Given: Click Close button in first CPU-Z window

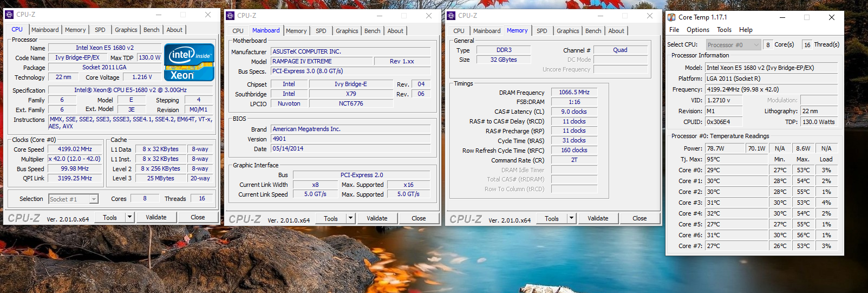Looking at the screenshot, I should click(198, 217).
